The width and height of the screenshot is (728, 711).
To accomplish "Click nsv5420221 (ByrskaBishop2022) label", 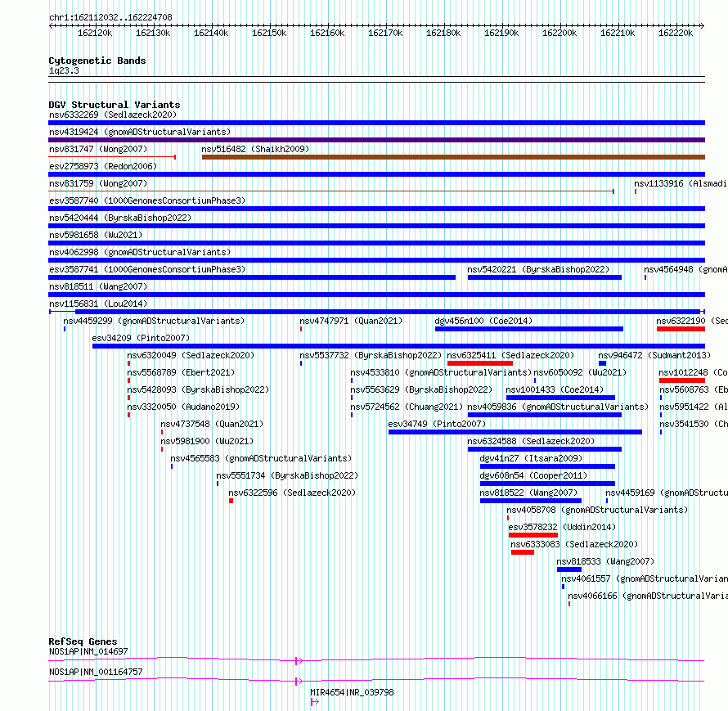I will coord(538,269).
